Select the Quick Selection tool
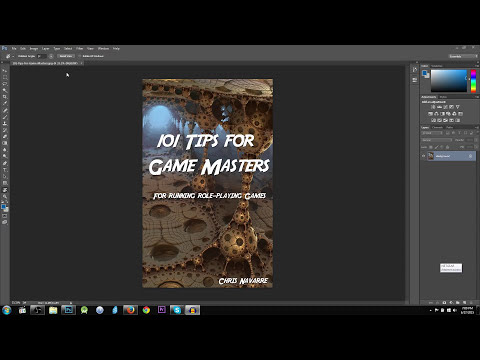The image size is (480, 360). [5, 90]
